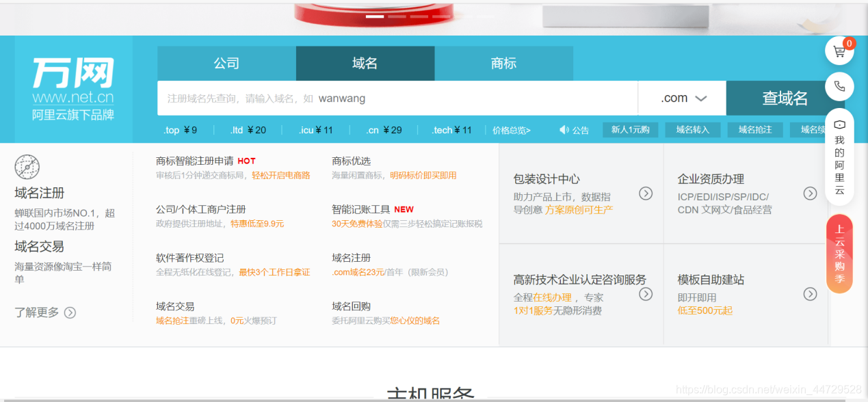The height and width of the screenshot is (402, 868).
Task: Switch to the 公司 tab
Action: [226, 64]
